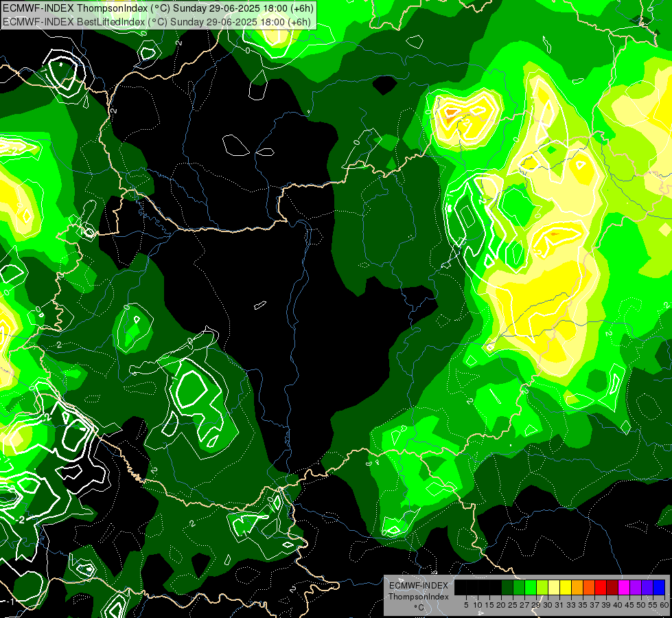Image resolution: width=672 pixels, height=618 pixels.
Task: Click the legend scale value 5
Action: 466,605
